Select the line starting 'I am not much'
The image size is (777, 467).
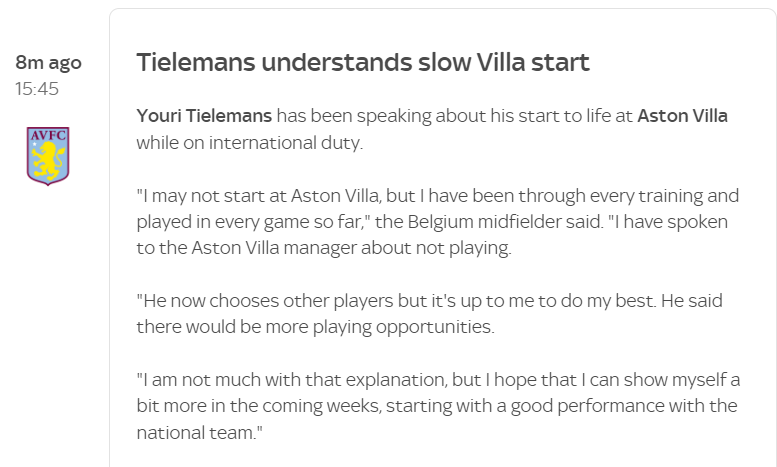coord(438,380)
